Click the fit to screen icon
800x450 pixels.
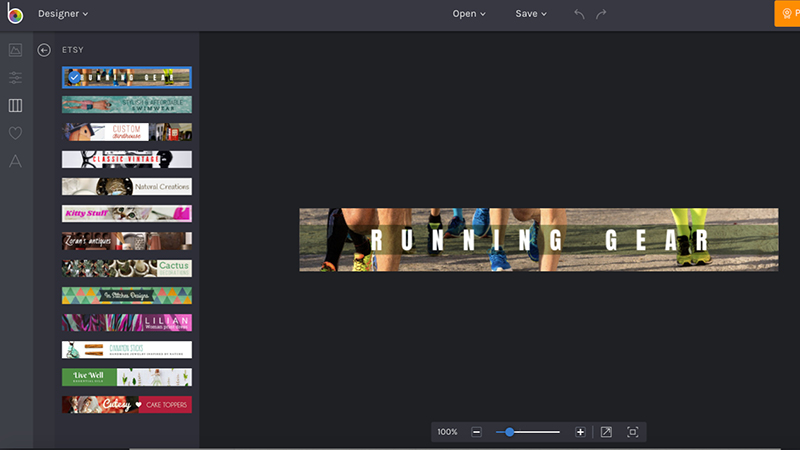click(x=633, y=432)
